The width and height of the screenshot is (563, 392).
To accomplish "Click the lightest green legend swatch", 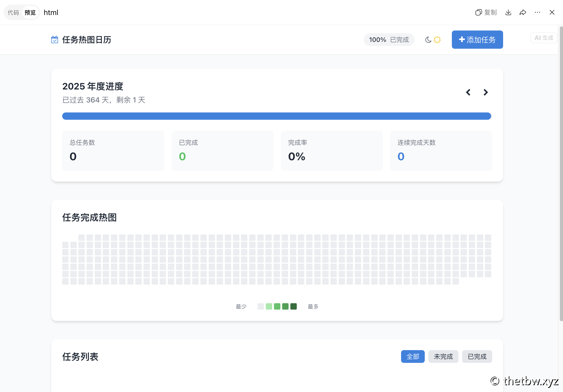I will [x=269, y=306].
